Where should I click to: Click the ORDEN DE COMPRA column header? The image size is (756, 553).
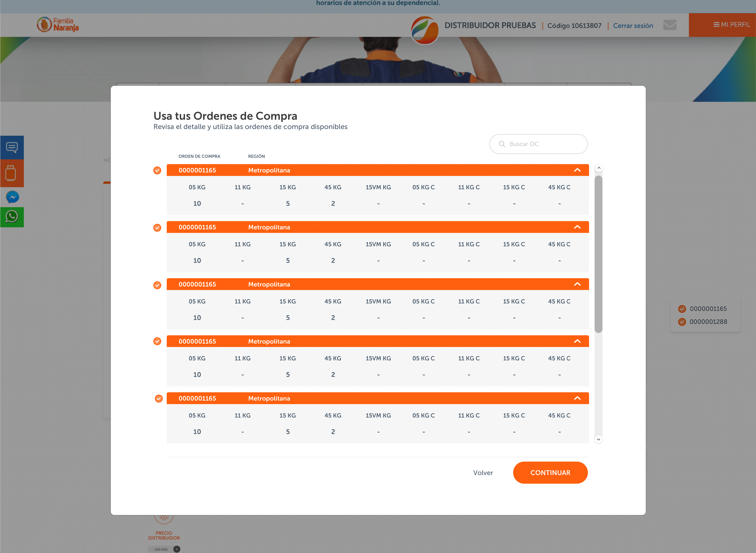(199, 156)
